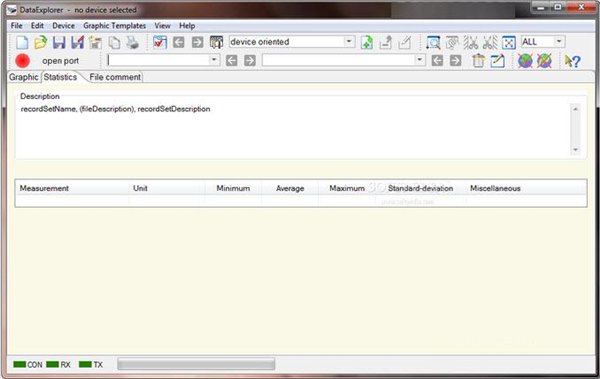Click the red open port circle button
This screenshot has height=379, width=600.
click(22, 61)
